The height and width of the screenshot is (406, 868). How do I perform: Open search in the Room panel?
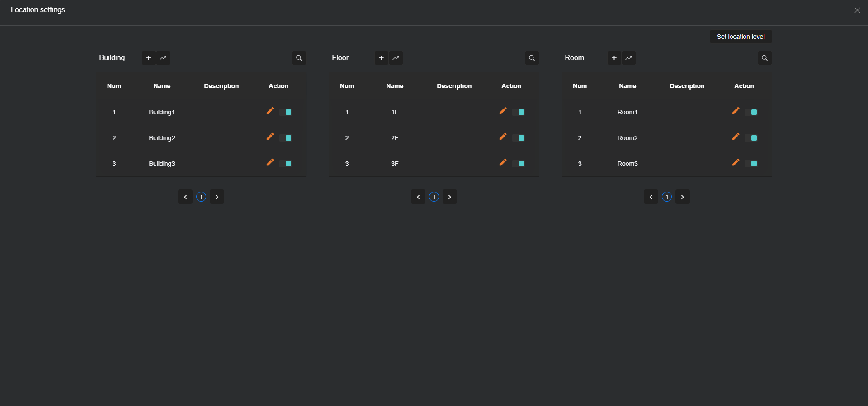pyautogui.click(x=764, y=58)
